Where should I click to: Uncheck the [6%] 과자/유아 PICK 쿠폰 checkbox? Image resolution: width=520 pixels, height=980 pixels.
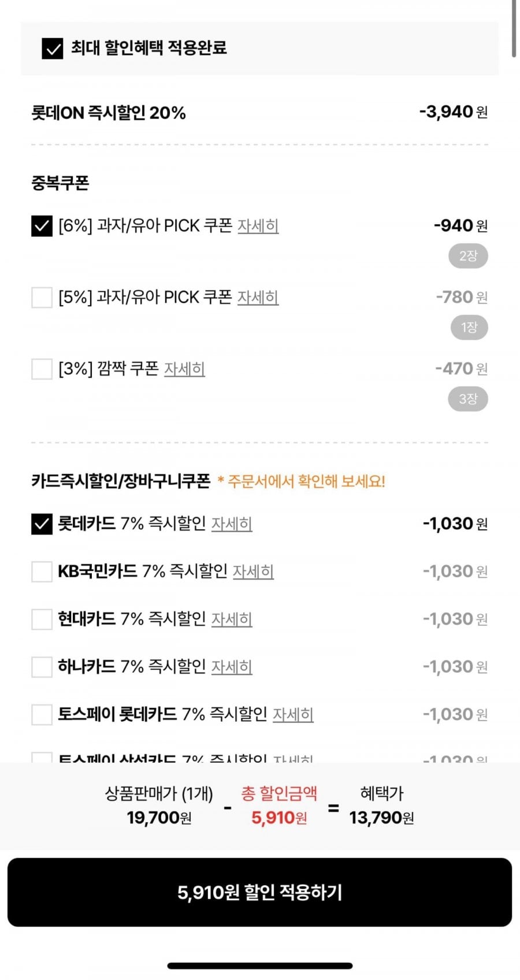point(42,226)
